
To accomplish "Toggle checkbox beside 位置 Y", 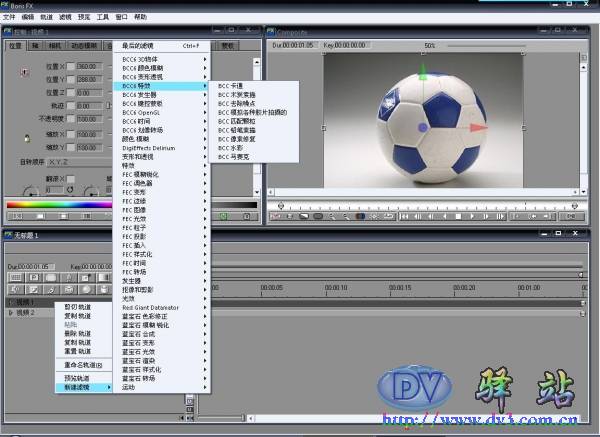I will click(71, 80).
